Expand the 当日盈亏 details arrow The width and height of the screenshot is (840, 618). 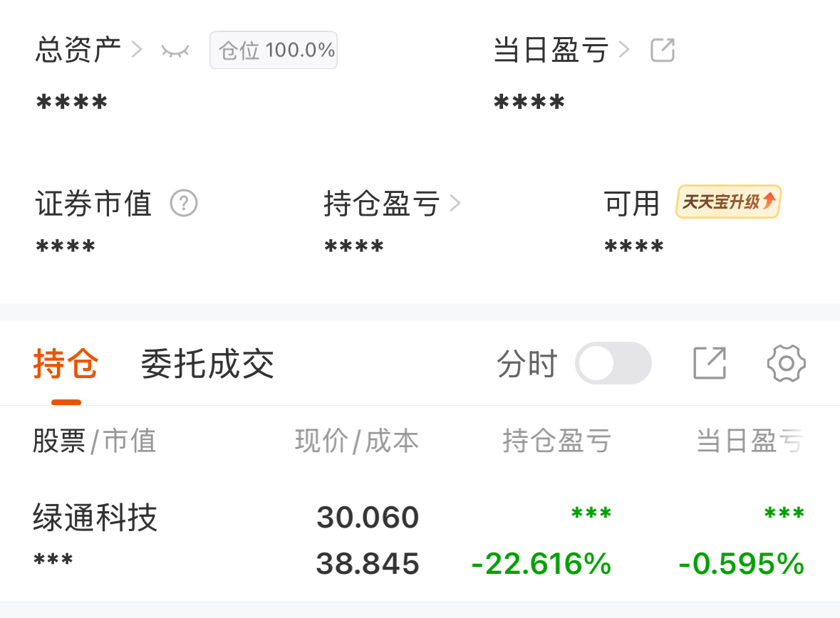point(624,51)
